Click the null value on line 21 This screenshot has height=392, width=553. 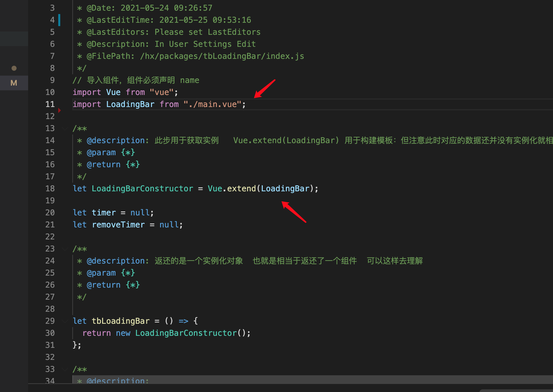169,225
